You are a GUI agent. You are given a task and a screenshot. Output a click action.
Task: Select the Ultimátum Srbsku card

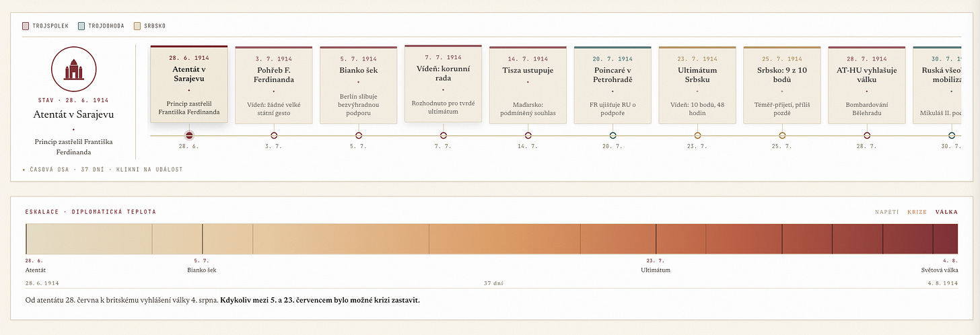tap(697, 85)
